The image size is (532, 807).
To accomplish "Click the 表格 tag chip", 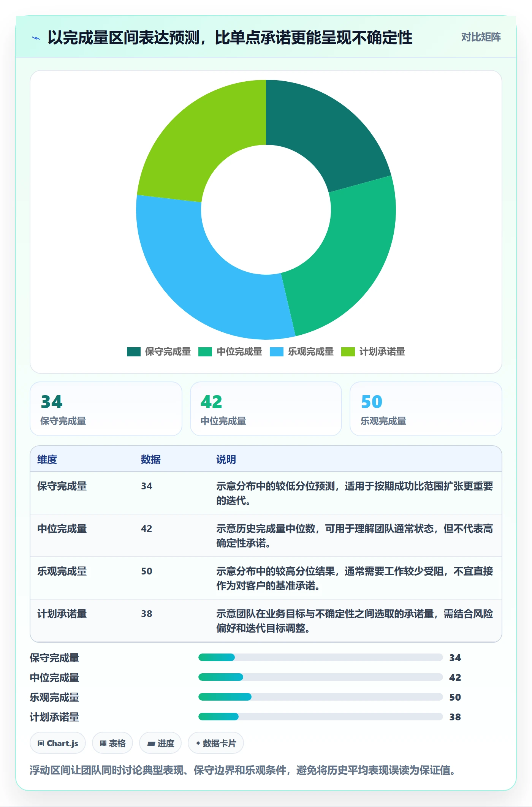I will (112, 743).
